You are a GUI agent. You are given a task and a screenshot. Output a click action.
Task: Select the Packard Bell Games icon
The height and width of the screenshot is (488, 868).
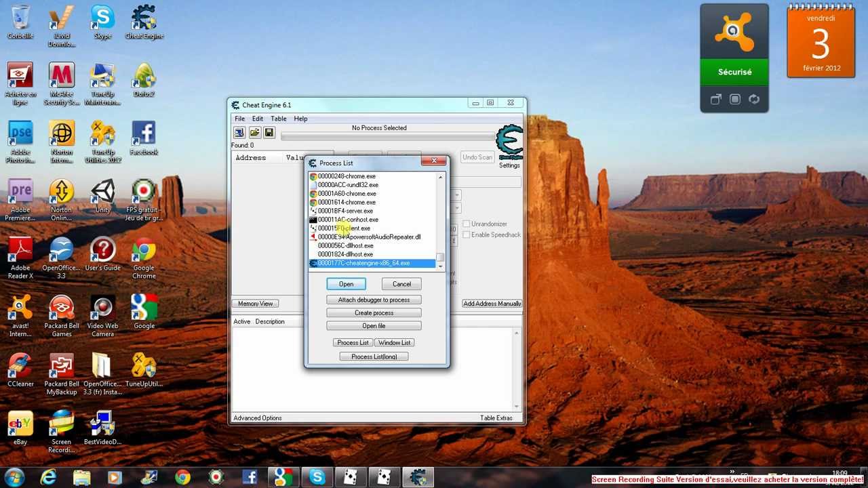[62, 316]
